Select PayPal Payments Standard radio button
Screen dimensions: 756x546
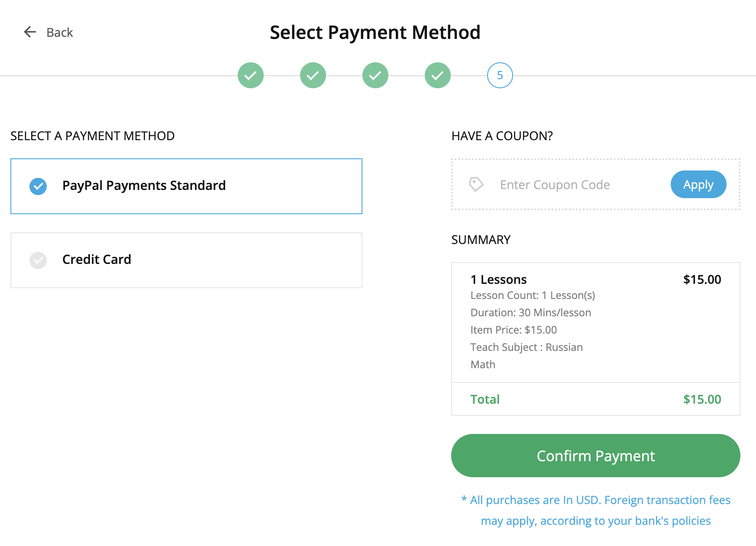pos(38,186)
